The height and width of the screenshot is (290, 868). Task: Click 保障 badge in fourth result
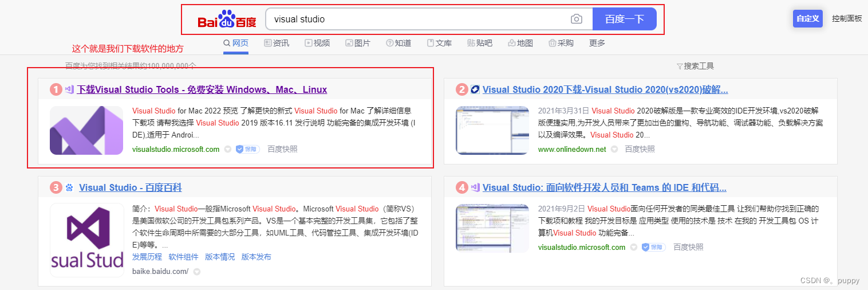653,247
